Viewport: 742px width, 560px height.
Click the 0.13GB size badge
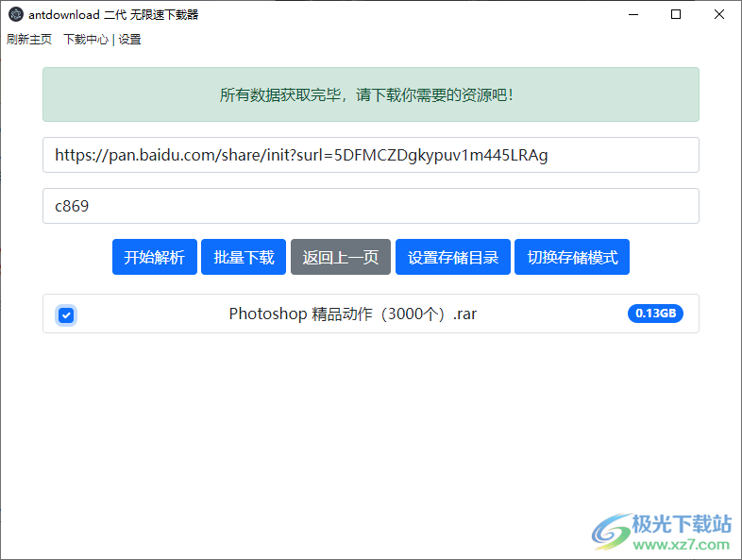click(655, 314)
